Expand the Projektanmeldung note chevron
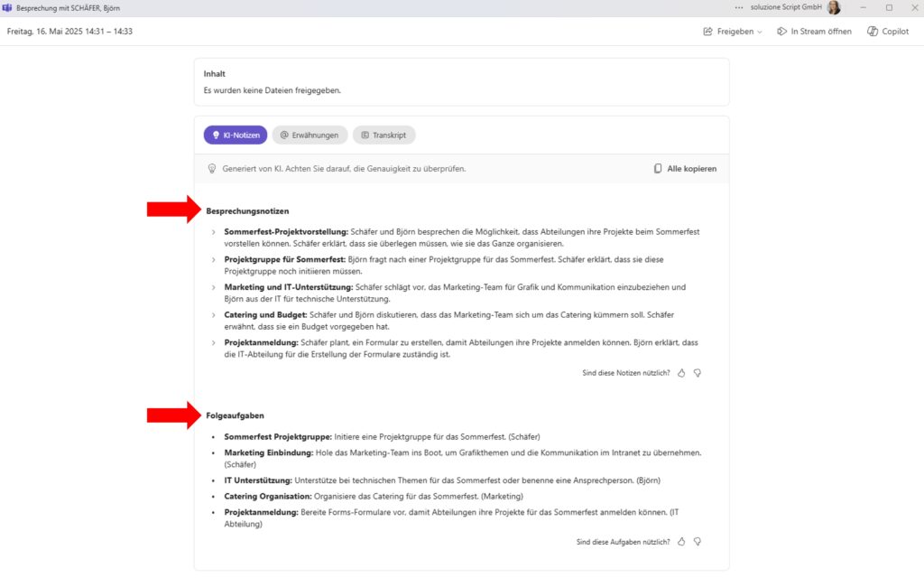Image resolution: width=924 pixels, height=578 pixels. point(214,343)
